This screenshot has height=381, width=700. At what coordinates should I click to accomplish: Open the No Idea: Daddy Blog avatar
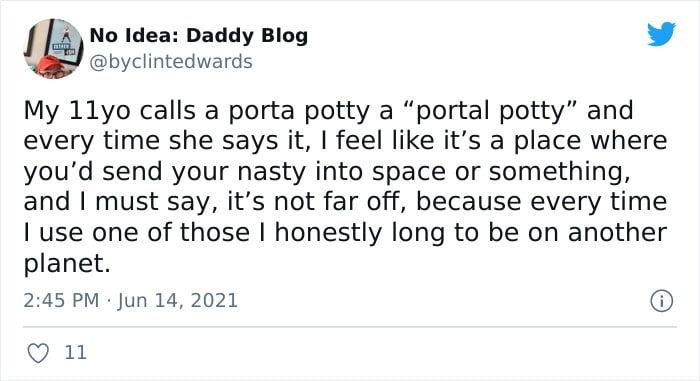(53, 49)
